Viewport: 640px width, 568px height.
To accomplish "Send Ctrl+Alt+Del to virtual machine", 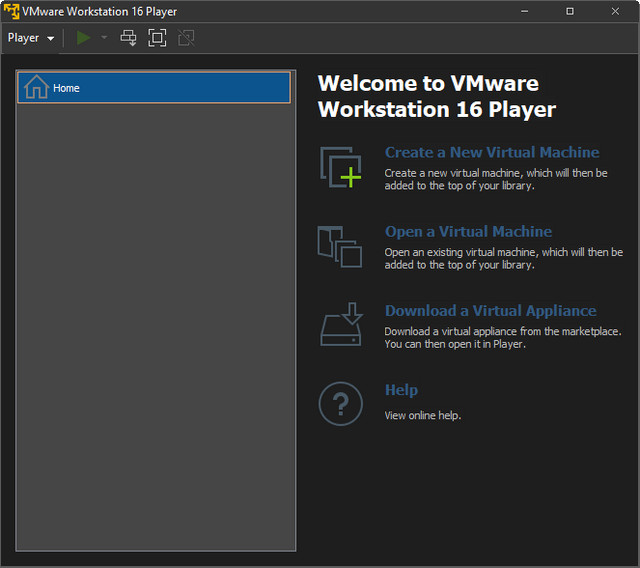I will point(128,38).
